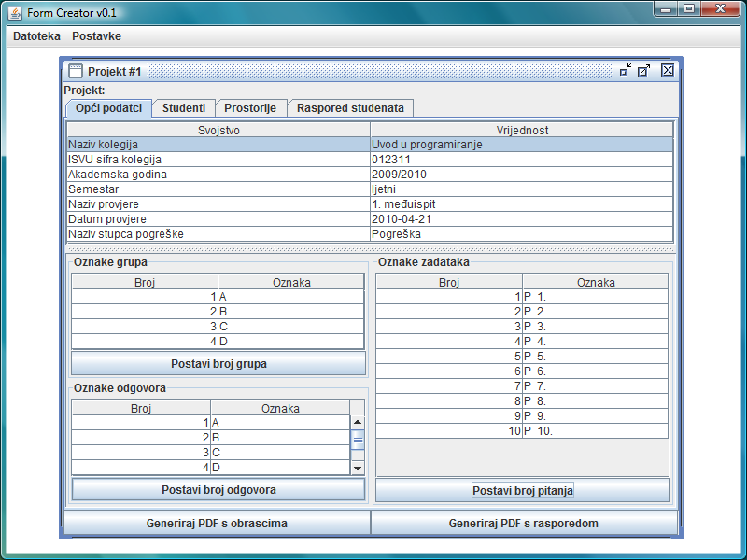Viewport: 747px width, 560px height.
Task: Switch to the Prostorije tab
Action: coord(250,108)
